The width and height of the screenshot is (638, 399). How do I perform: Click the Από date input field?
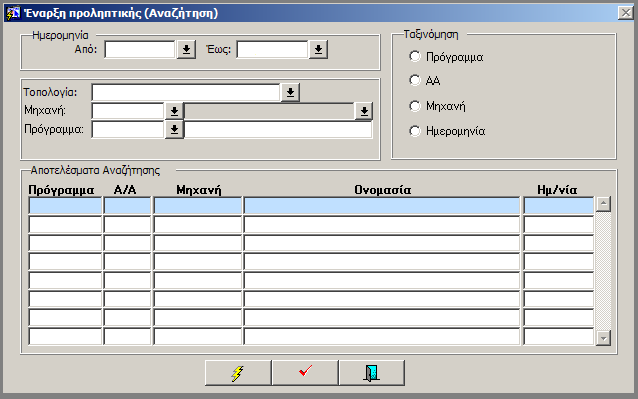140,50
